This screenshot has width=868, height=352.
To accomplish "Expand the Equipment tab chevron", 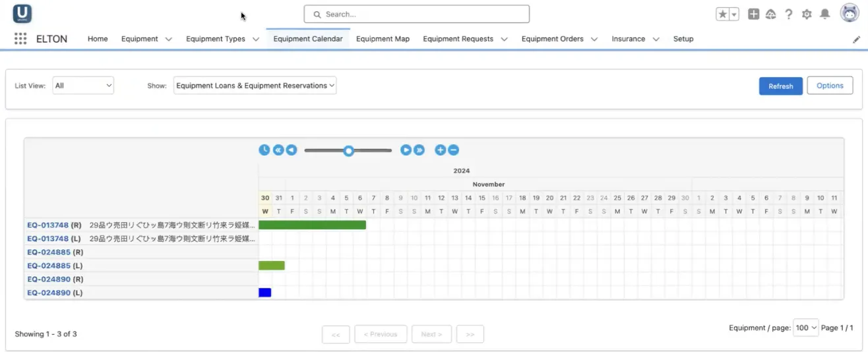I will click(x=169, y=39).
